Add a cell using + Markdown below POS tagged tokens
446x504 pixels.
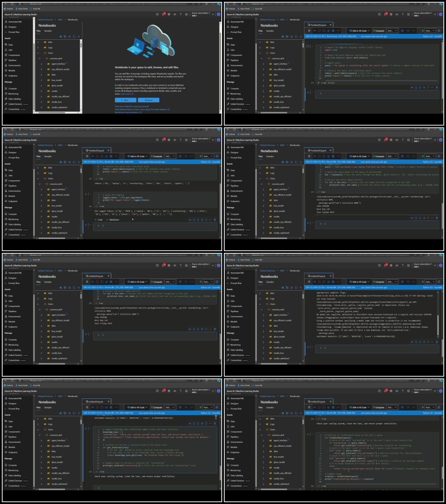pyautogui.click(x=113, y=220)
